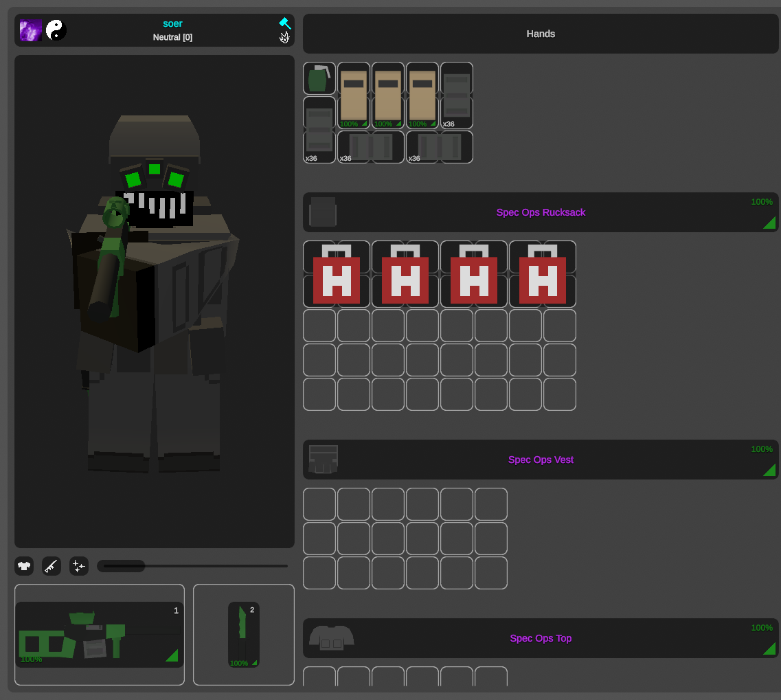Screen dimensions: 781x700
Task: Select the right horizontal x36 magazine
Action: pos(440,147)
